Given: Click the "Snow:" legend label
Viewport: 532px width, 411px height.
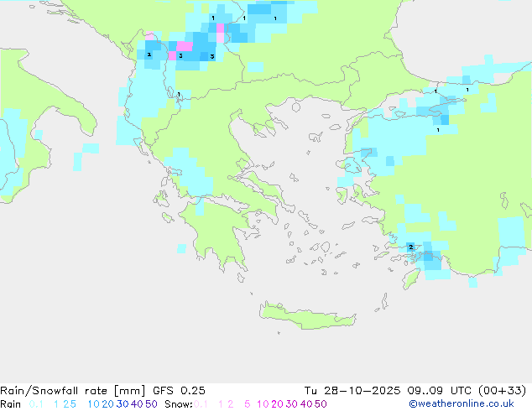Looking at the screenshot, I should 179,404.
